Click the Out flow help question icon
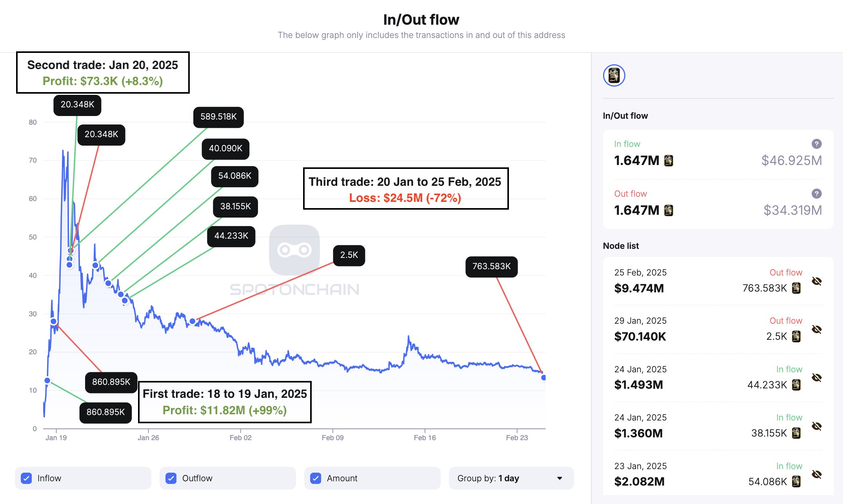 (x=816, y=194)
